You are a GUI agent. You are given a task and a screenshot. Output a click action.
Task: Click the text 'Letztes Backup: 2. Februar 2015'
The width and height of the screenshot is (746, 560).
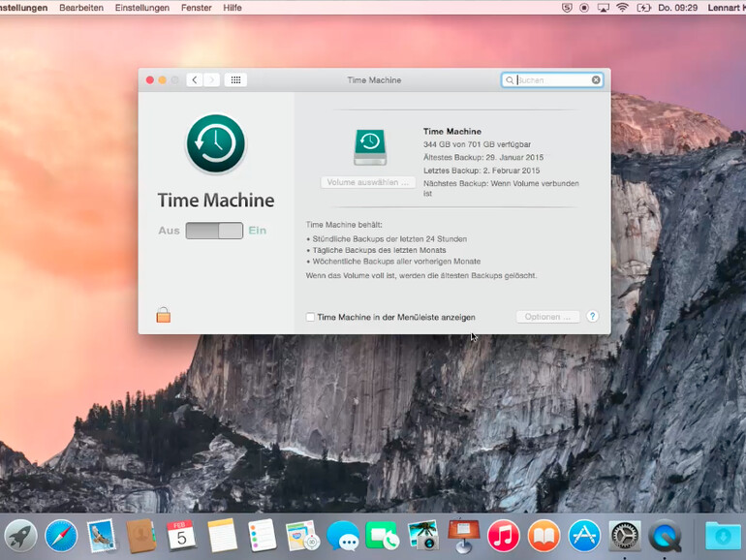[482, 171]
